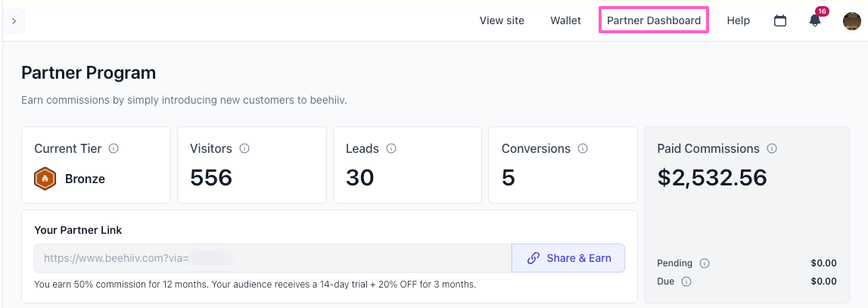The image size is (868, 308).
Task: Click the calendar icon in header
Action: pyautogui.click(x=780, y=21)
